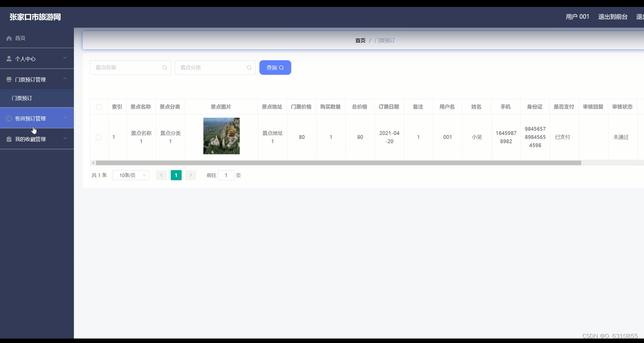Click the 订票日期 column header
The image size is (644, 343).
pyautogui.click(x=389, y=107)
